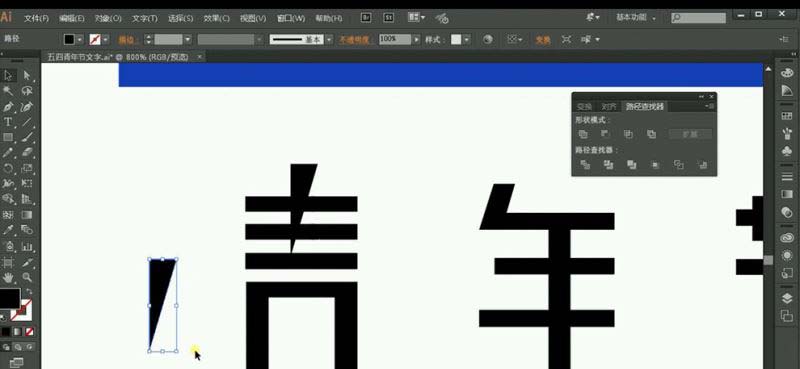Click the Intersect shape mode icon
This screenshot has height=369, width=800.
coord(628,134)
